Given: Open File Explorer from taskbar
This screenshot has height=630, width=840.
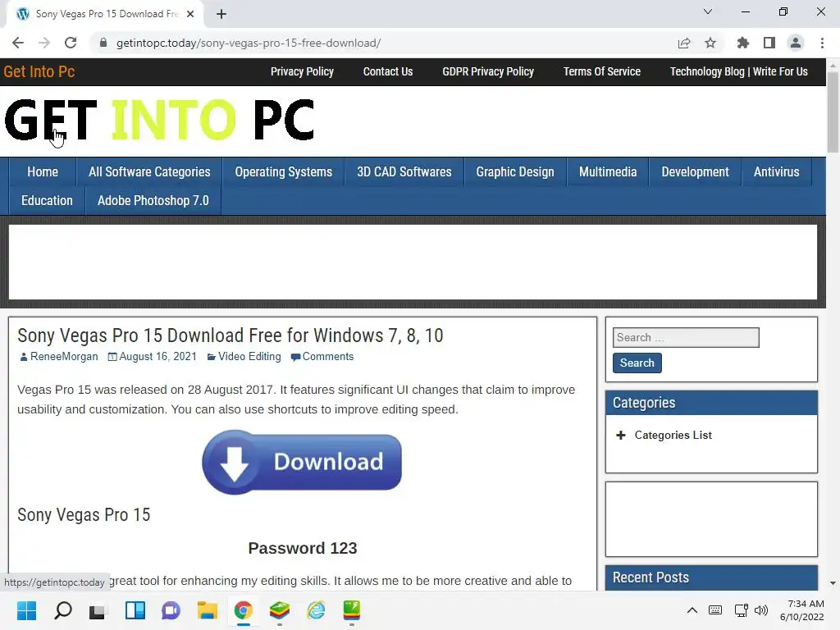Looking at the screenshot, I should click(x=207, y=610).
